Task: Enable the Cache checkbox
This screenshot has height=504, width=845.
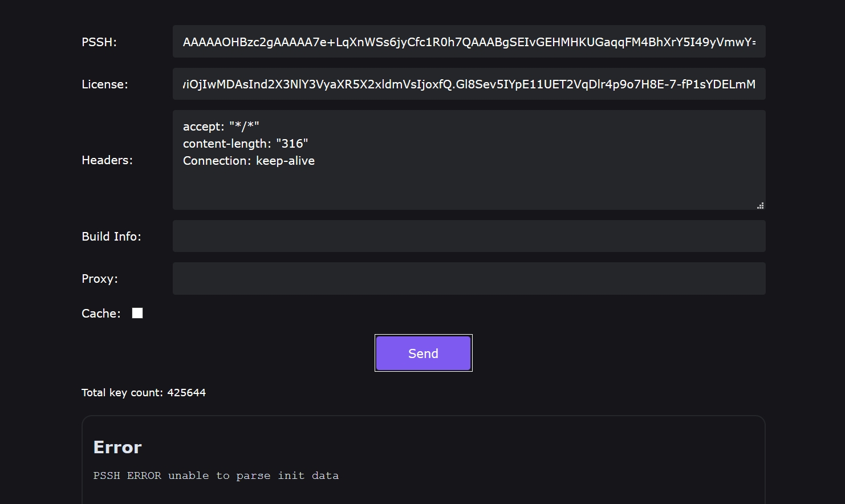Action: point(137,313)
